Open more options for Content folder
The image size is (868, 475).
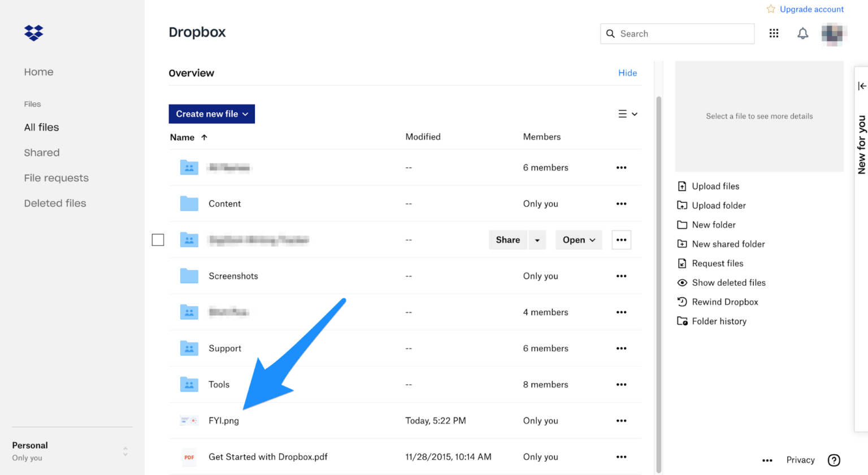tap(621, 203)
